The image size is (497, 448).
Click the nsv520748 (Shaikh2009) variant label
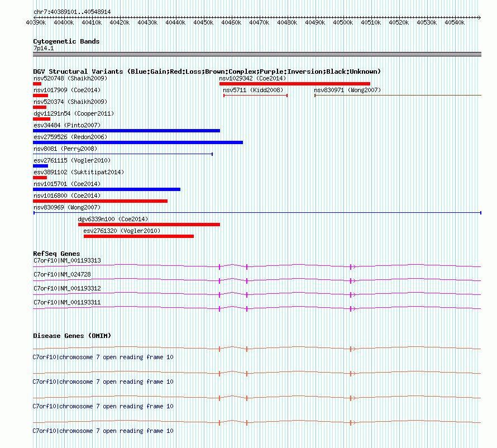[x=70, y=78]
